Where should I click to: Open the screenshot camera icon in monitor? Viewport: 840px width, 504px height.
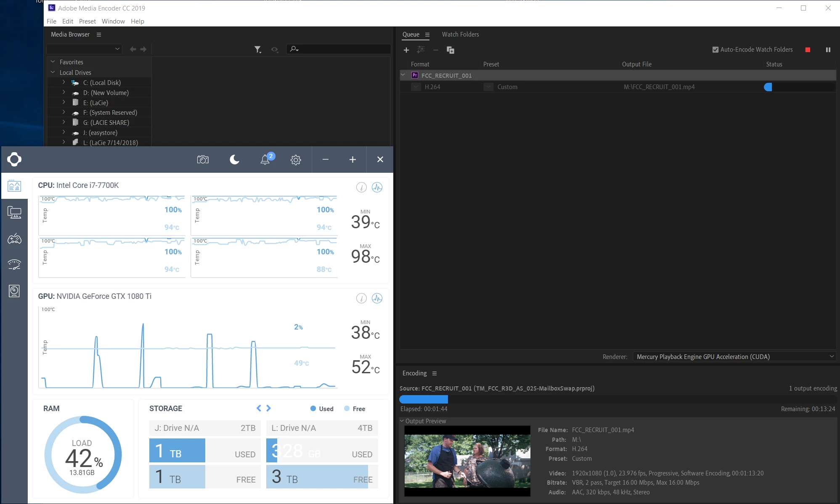coord(203,160)
